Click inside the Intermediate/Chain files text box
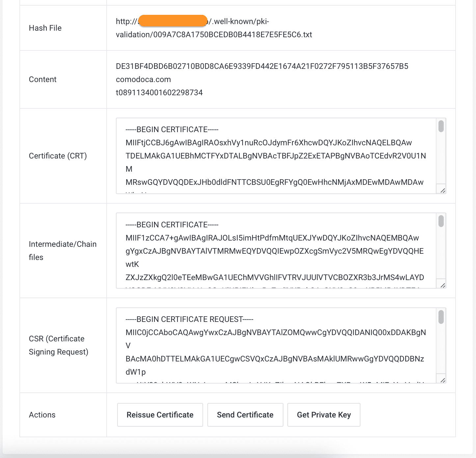This screenshot has width=476, height=458. [x=276, y=251]
